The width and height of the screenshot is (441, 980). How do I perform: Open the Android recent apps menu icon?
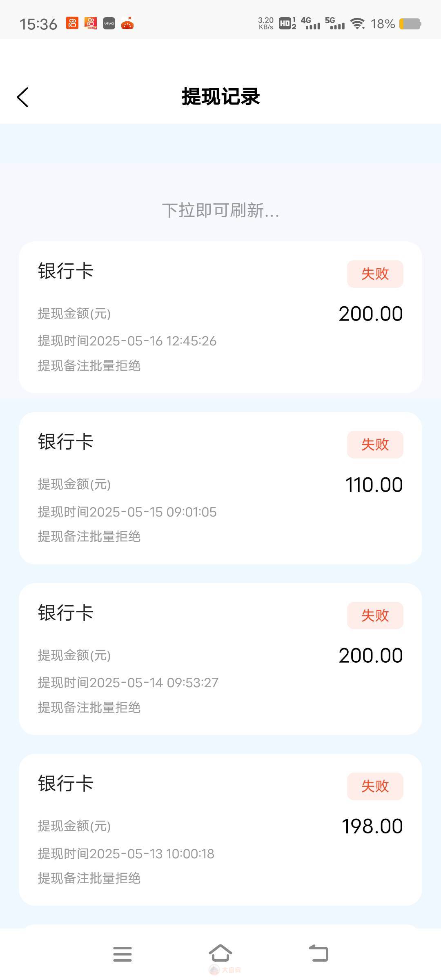pyautogui.click(x=122, y=954)
